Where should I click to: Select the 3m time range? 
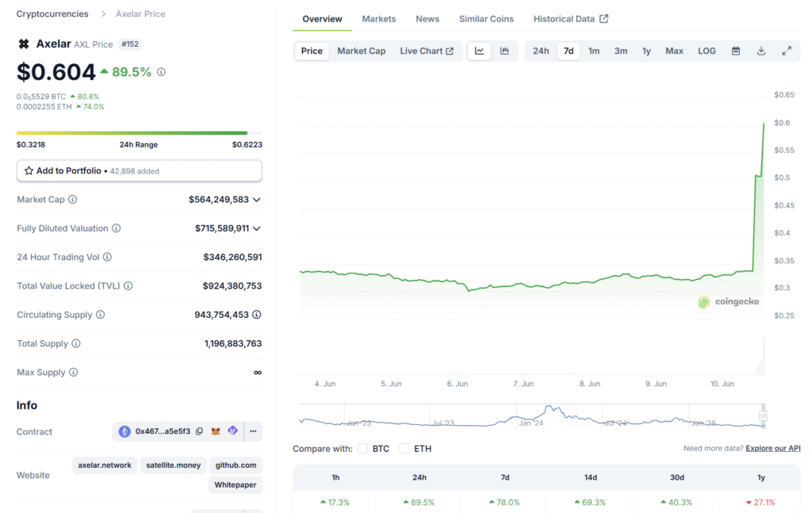620,51
